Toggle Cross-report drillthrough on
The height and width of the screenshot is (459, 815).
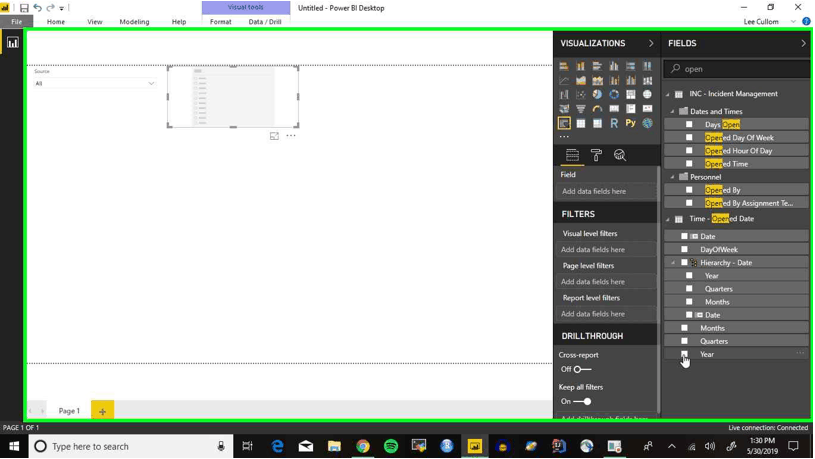tap(582, 369)
